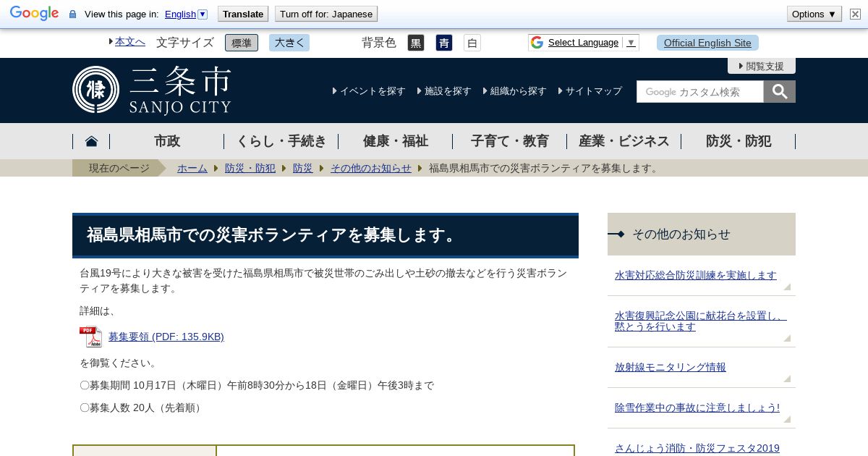Click the 三条市 SANJO CITY title

[x=180, y=91]
